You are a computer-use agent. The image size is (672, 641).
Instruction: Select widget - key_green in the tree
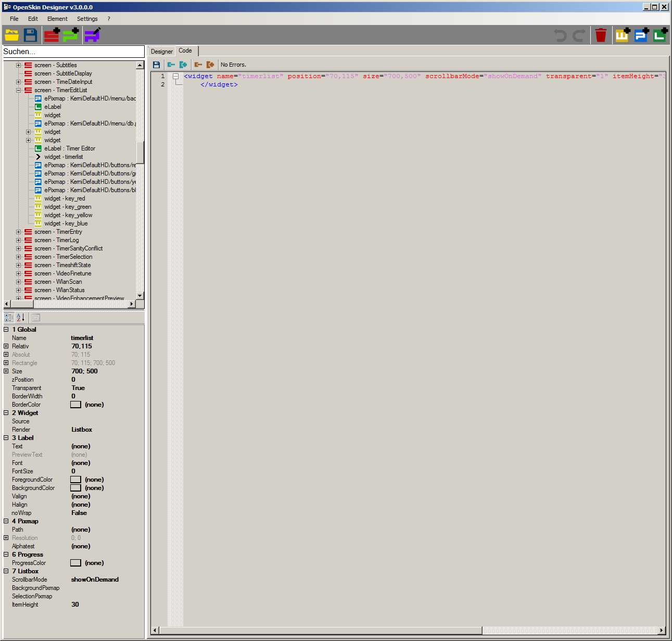pos(68,207)
